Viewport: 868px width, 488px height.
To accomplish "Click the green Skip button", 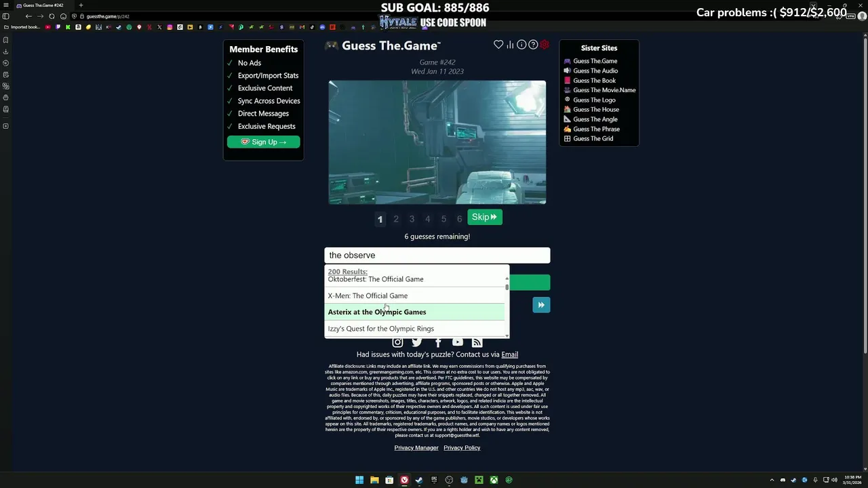I will pyautogui.click(x=485, y=217).
